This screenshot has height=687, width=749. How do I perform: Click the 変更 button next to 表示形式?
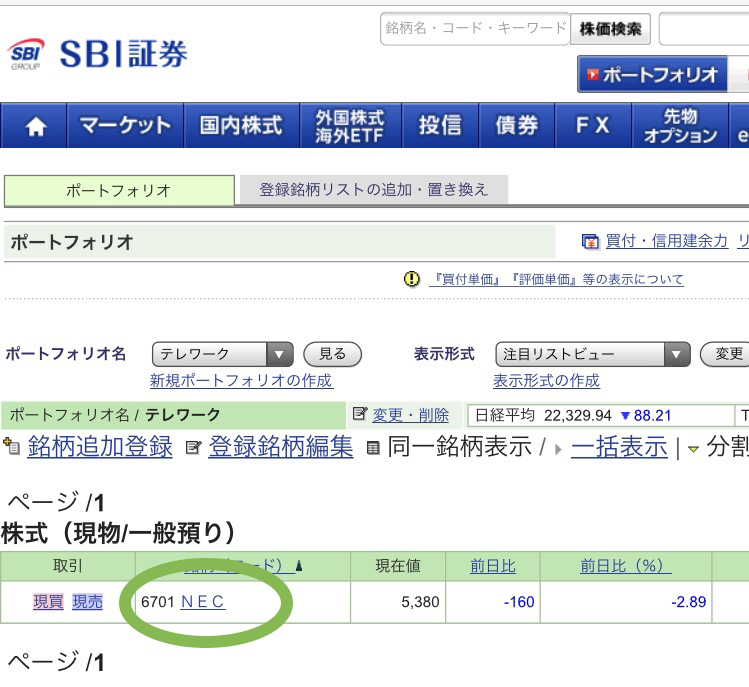click(x=727, y=354)
